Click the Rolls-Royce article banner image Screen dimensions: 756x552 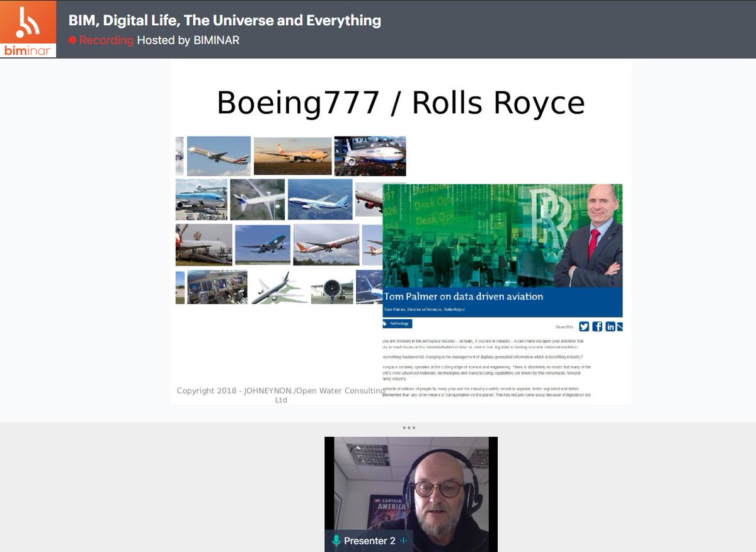[x=503, y=236]
